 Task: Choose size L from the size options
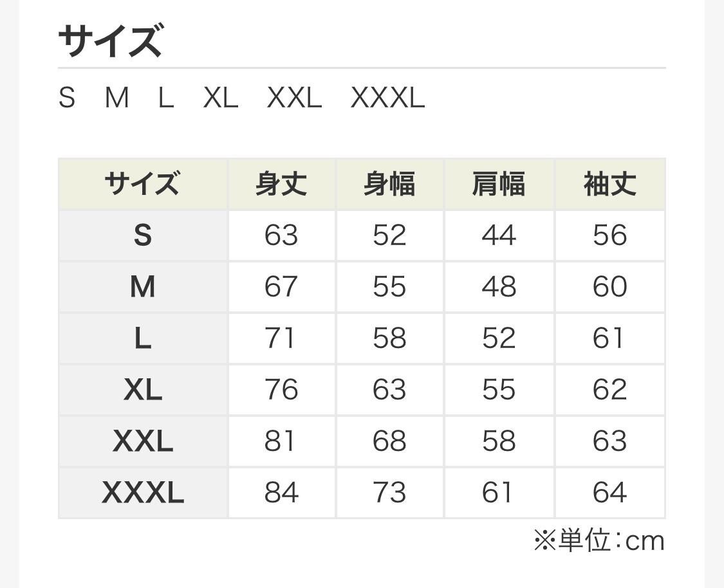tap(166, 98)
